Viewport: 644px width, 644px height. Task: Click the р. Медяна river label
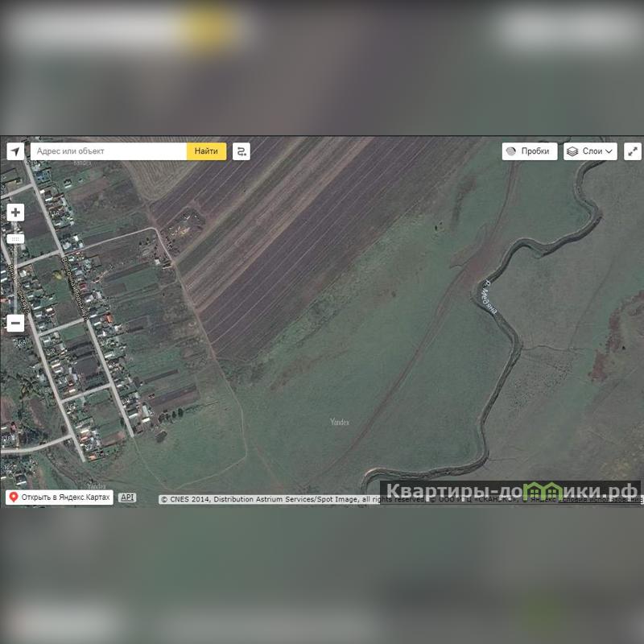point(491,296)
